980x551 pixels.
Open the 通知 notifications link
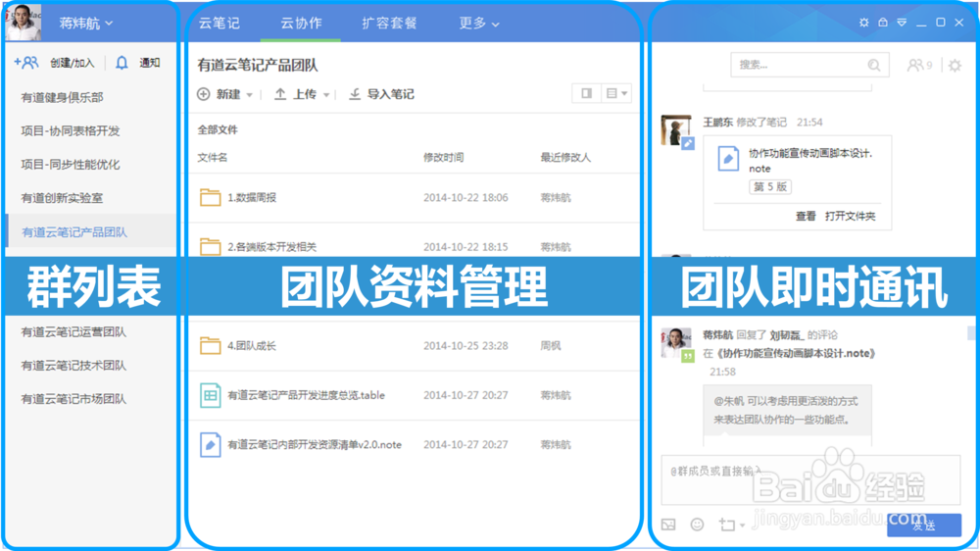(x=149, y=63)
